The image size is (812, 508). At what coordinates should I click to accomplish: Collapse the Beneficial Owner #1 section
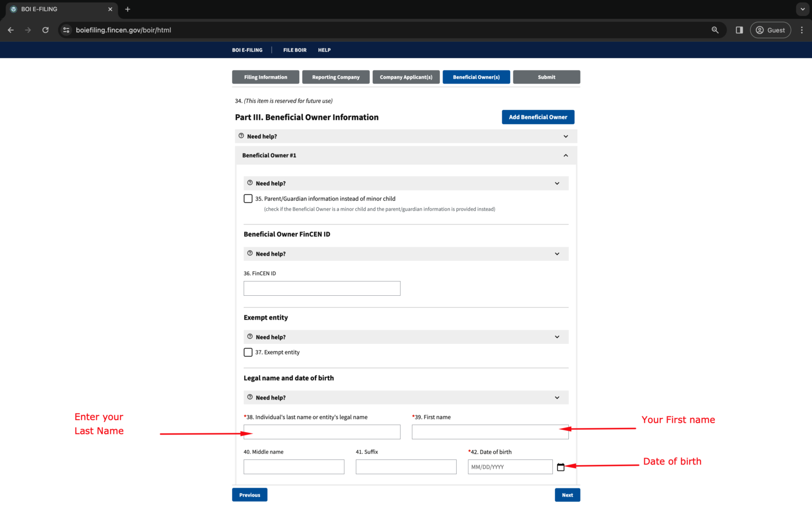click(565, 155)
